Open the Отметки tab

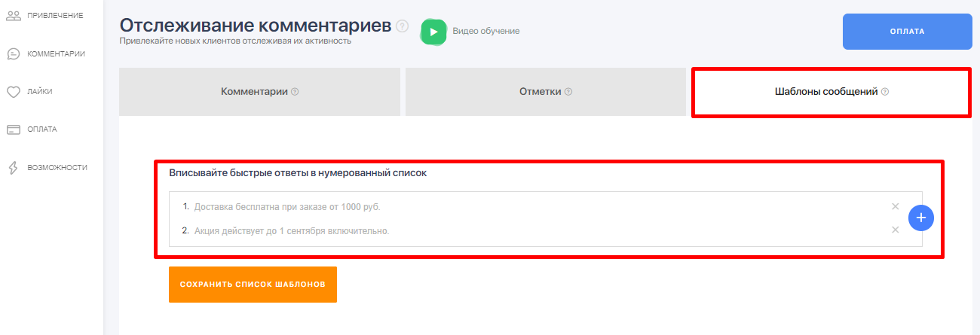click(x=545, y=92)
